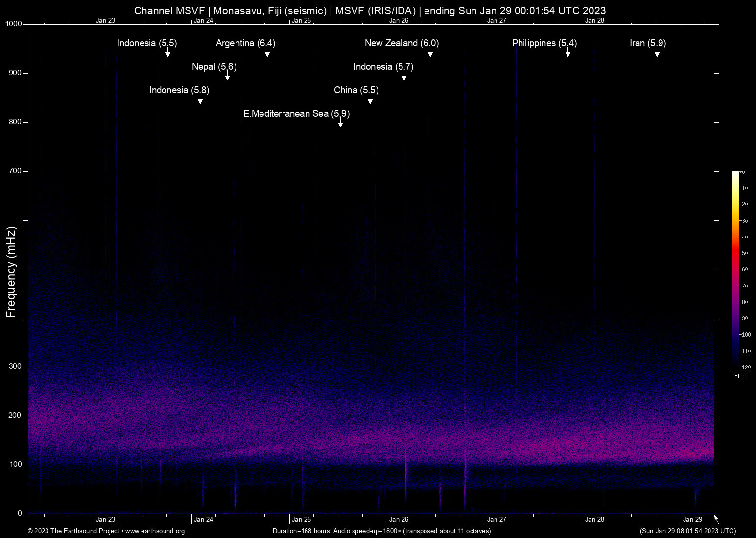Click the "-40" value on the color scale
The height and width of the screenshot is (538, 756).
743,237
